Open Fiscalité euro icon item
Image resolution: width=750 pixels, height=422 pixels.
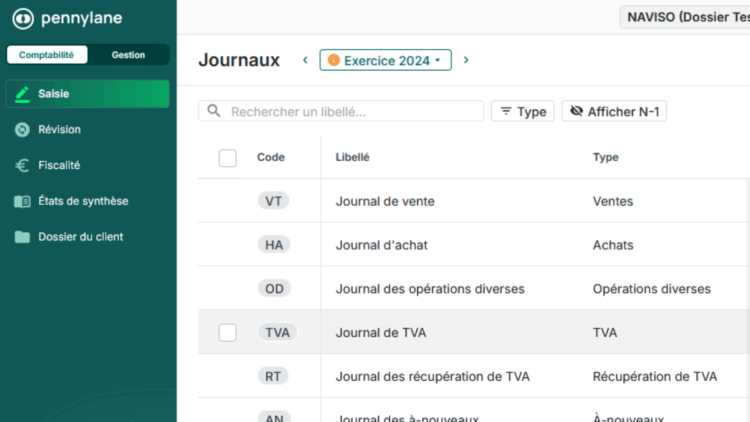click(x=22, y=165)
